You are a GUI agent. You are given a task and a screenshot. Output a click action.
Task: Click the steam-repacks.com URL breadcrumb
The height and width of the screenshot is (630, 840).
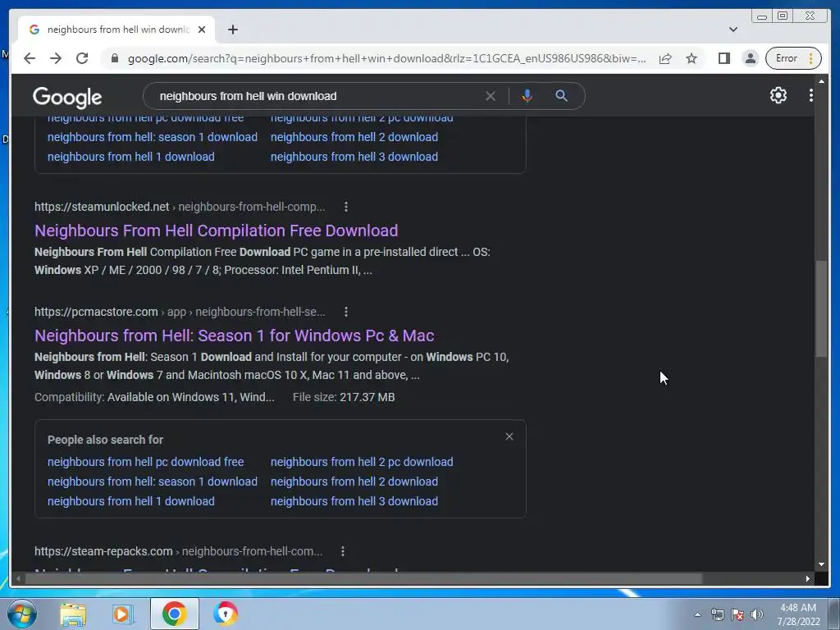click(178, 551)
